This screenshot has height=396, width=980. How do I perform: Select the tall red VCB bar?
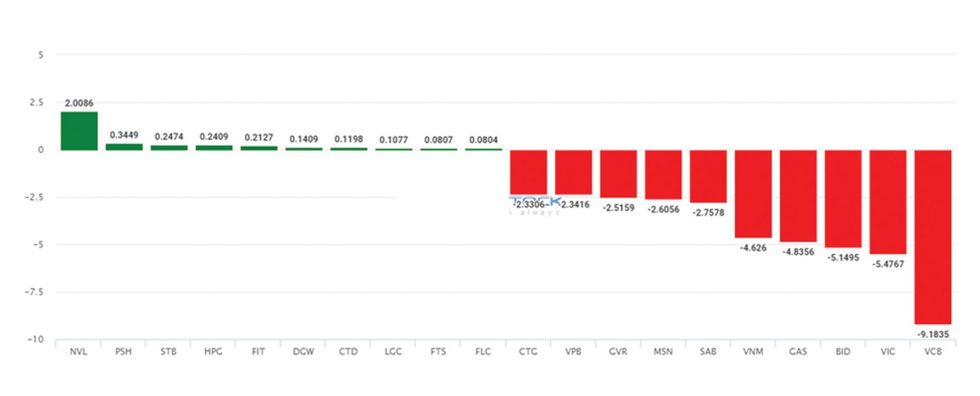coord(933,237)
